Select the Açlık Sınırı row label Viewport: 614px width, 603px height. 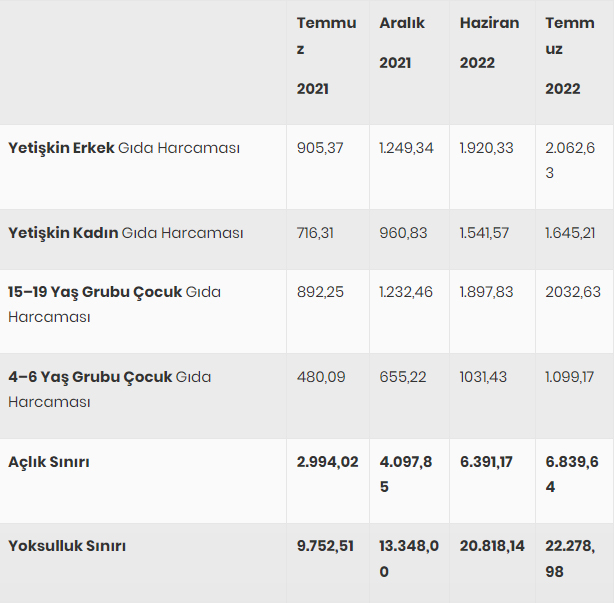point(49,462)
